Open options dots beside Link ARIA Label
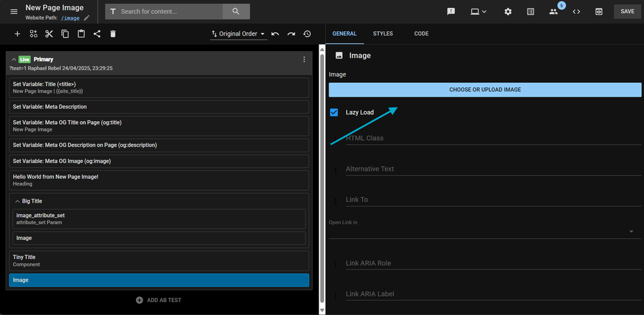The height and width of the screenshot is (315, 644). (x=336, y=296)
